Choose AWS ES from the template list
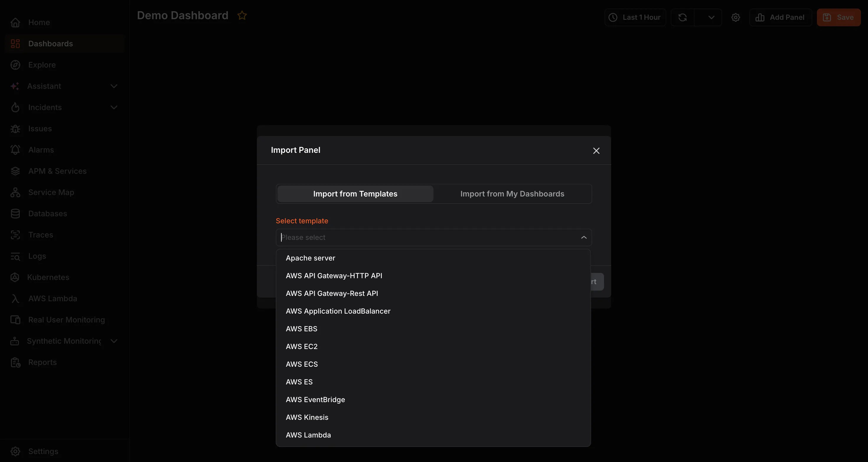This screenshot has width=868, height=462. coord(433,382)
